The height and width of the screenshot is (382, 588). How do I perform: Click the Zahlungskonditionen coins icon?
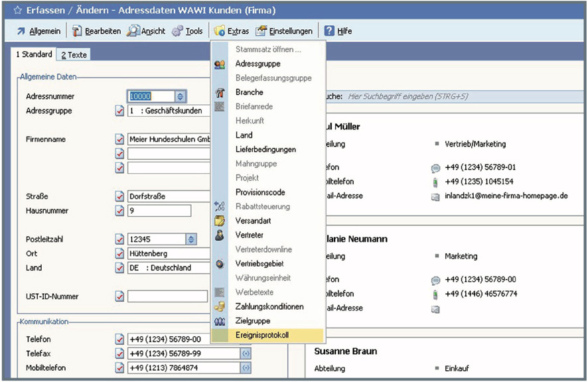coord(220,307)
